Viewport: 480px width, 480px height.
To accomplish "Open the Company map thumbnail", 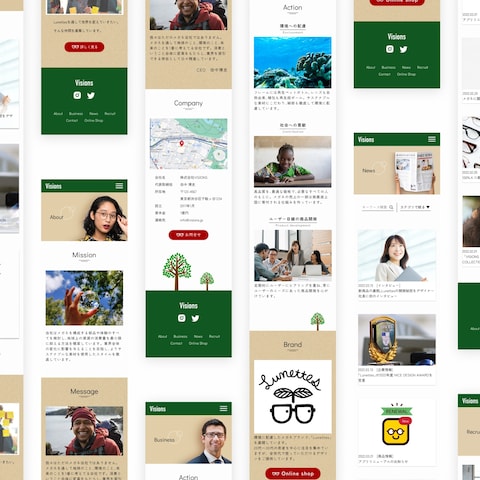I will (x=189, y=144).
